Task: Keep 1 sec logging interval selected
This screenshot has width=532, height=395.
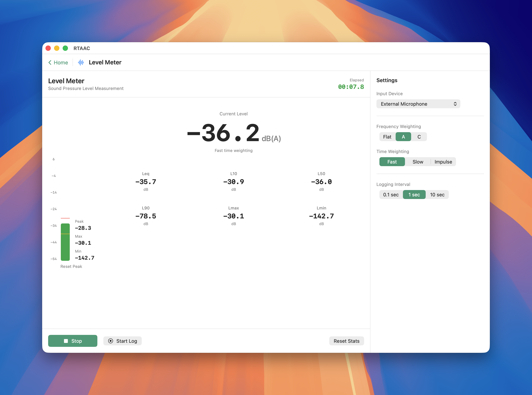Action: [x=414, y=194]
